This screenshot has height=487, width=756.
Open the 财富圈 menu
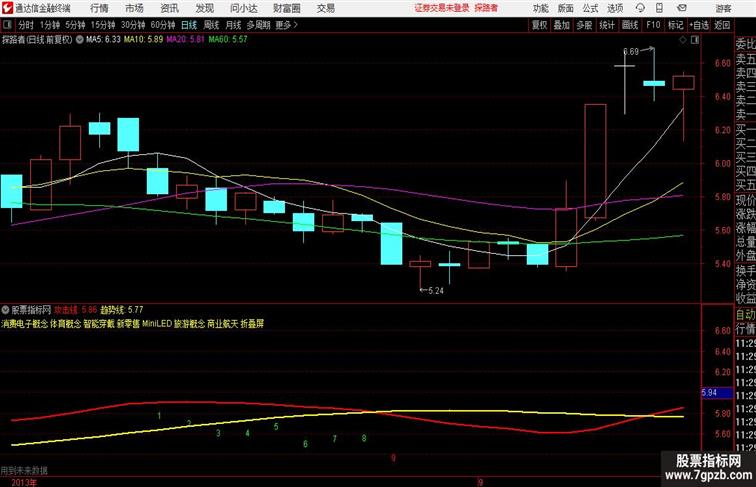coord(286,8)
